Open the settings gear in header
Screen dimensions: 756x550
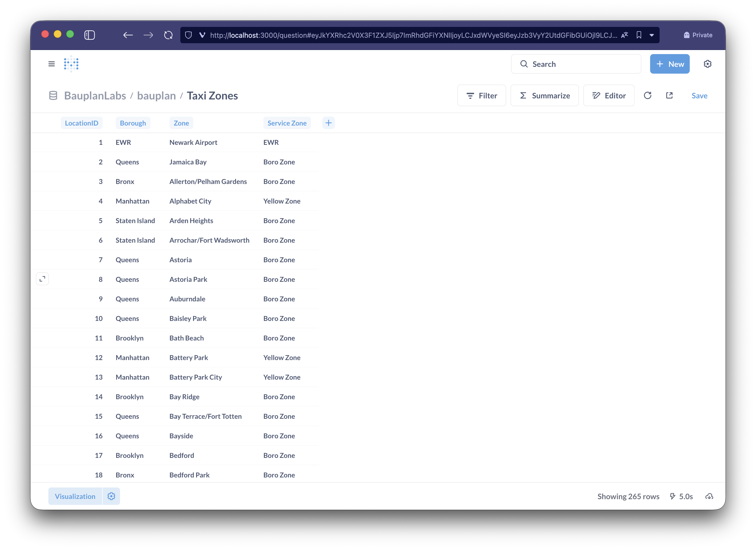(707, 64)
